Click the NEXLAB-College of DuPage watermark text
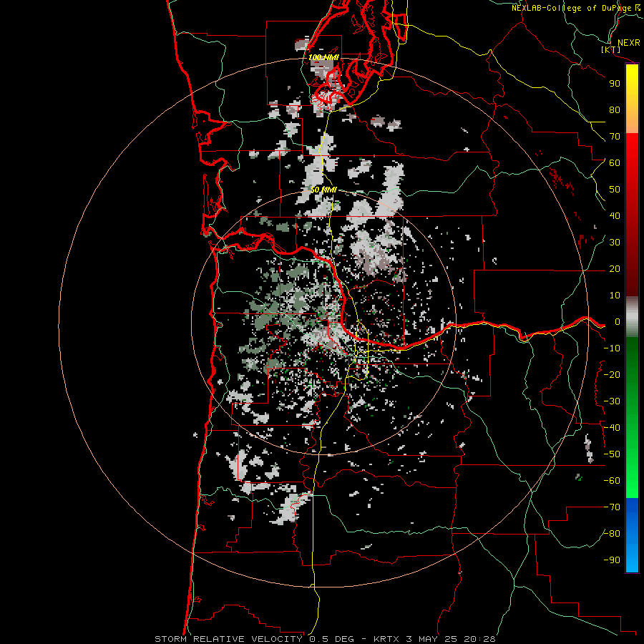This screenshot has width=644, height=644. pyautogui.click(x=576, y=8)
